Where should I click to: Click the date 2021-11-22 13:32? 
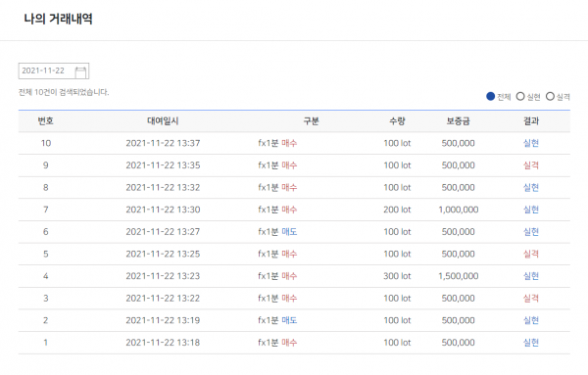pos(163,187)
